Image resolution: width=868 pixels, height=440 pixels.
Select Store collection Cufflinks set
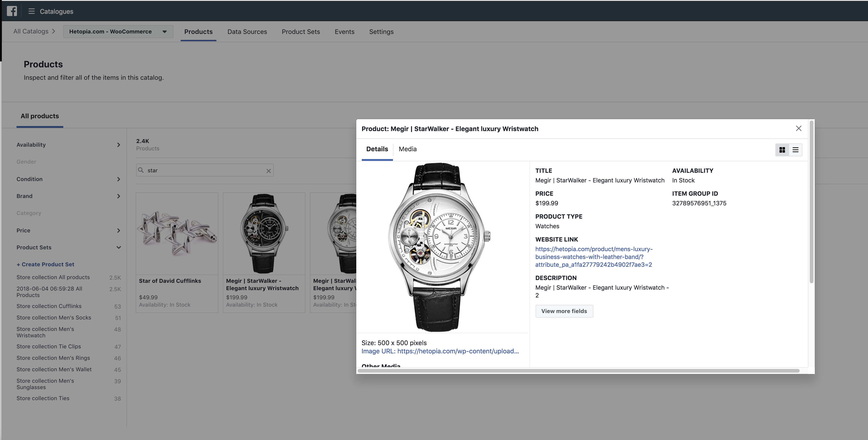[49, 306]
